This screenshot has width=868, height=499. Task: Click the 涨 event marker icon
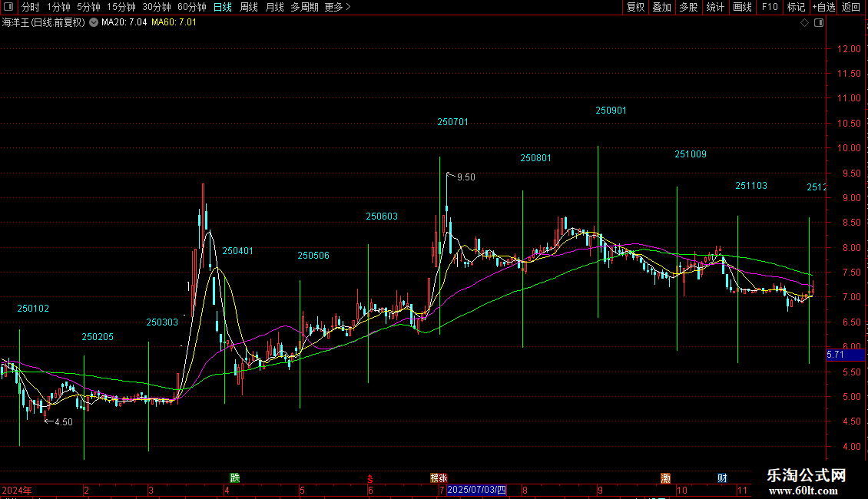click(x=443, y=478)
